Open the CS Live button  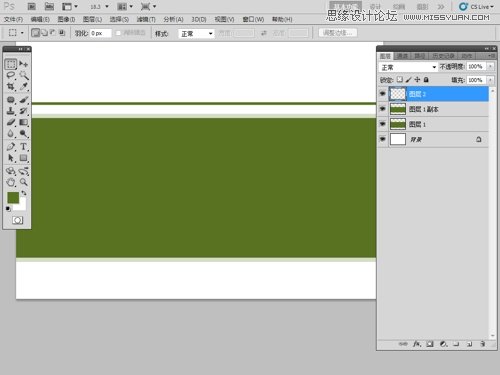[x=477, y=7]
